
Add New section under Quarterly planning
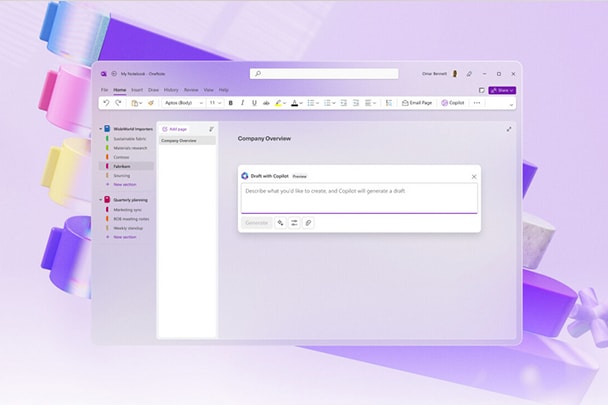click(x=124, y=237)
